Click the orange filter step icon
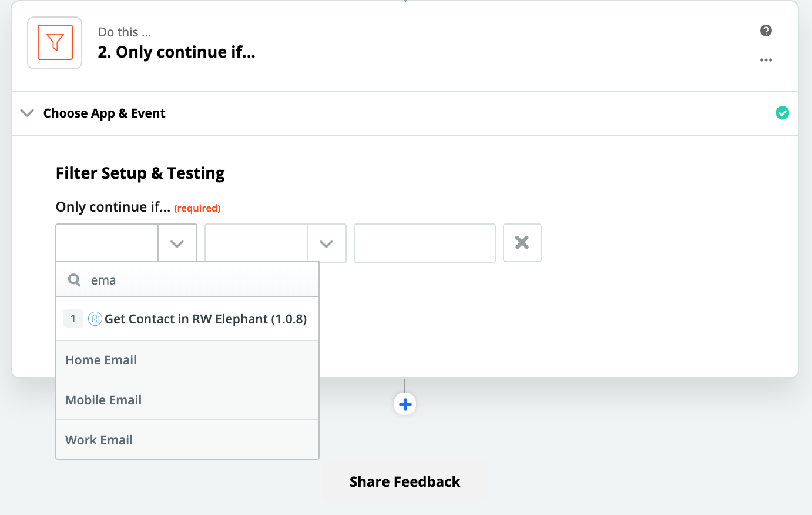Screen dimensions: 812x515 pyautogui.click(x=55, y=42)
